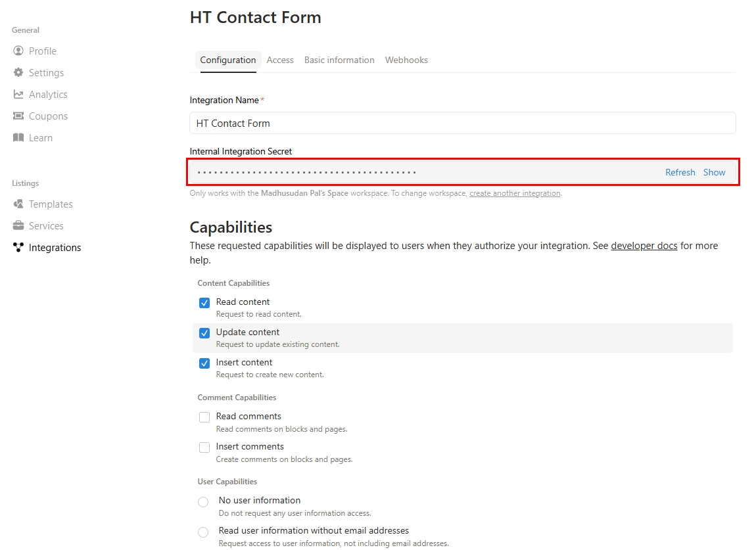Uncheck the Update content checkbox
Image resolution: width=756 pixels, height=550 pixels.
click(204, 333)
